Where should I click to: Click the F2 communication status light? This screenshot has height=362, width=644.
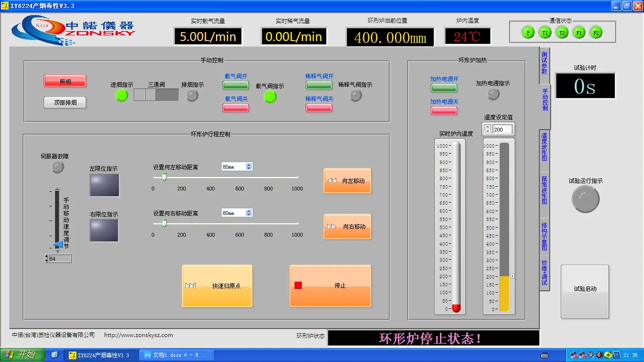pyautogui.click(x=596, y=33)
